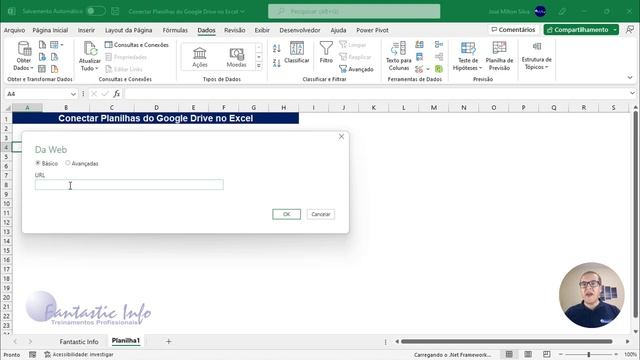Collapse the ribbon with the chevron
The width and height of the screenshot is (640, 360).
[x=630, y=77]
